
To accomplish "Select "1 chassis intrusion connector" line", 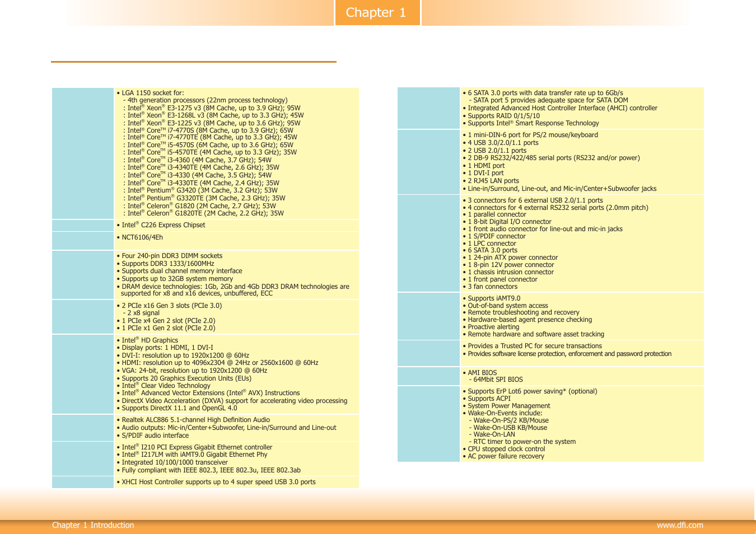I will pyautogui.click(x=508, y=272).
